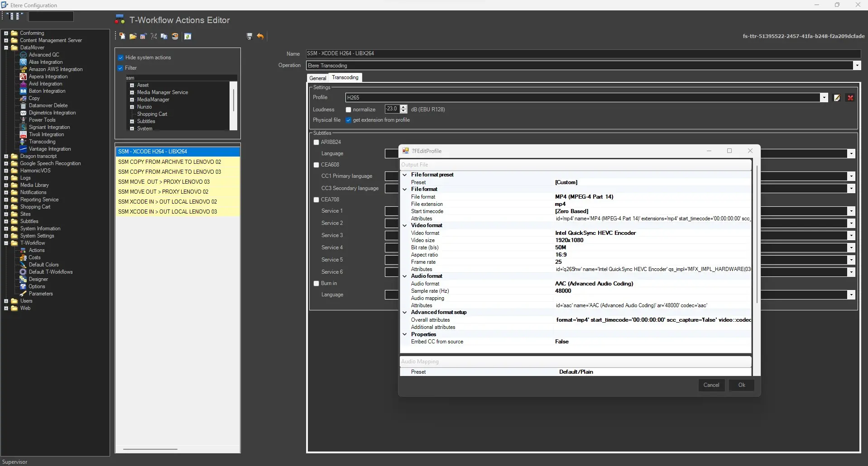Image resolution: width=868 pixels, height=466 pixels.
Task: Select SSM MOVE OUT > PROXY LENOVO 03 action
Action: [164, 182]
